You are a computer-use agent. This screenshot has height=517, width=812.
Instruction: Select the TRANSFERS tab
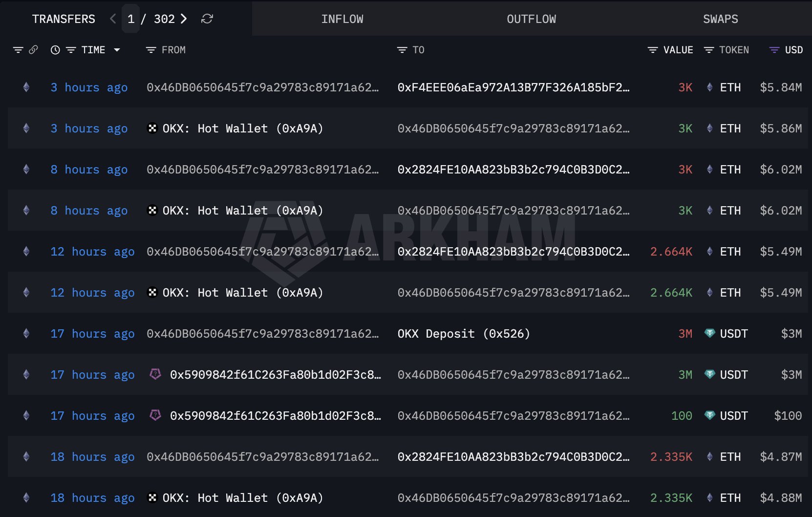[x=64, y=19]
